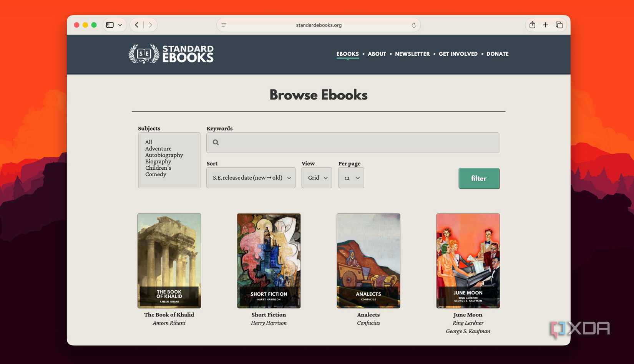The image size is (634, 364).
Task: Go back with the browser back arrow
Action: (x=137, y=25)
